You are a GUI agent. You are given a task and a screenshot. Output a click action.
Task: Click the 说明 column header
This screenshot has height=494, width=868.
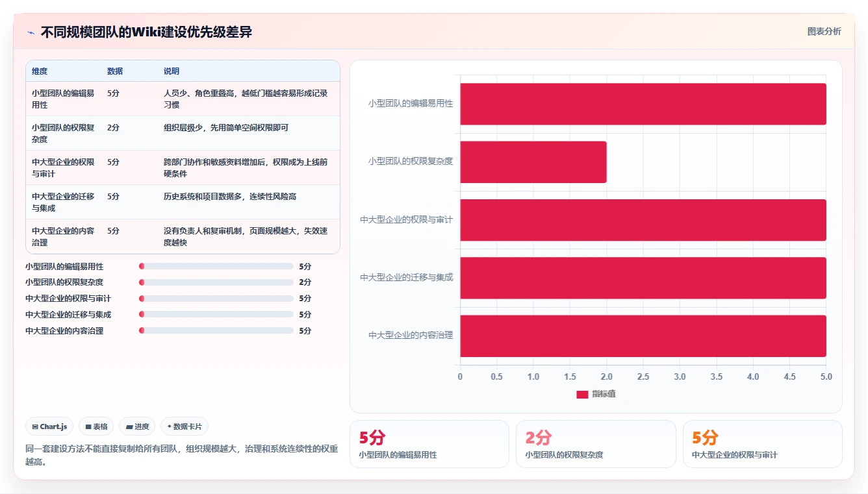172,71
